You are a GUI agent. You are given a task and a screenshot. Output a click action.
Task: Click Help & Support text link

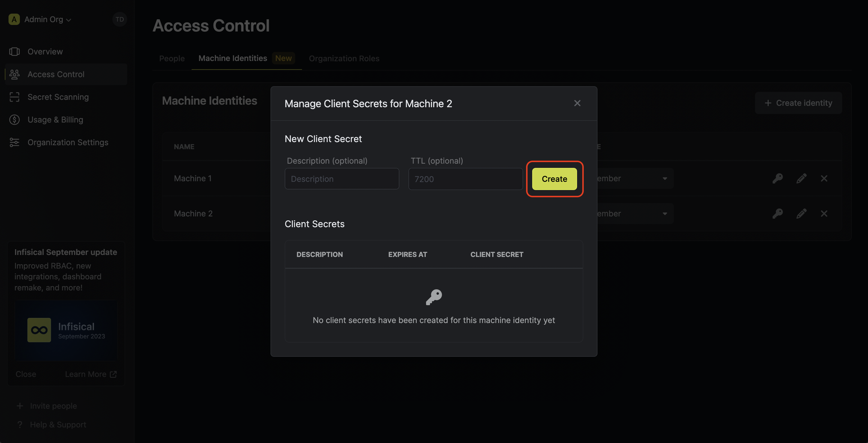point(58,425)
